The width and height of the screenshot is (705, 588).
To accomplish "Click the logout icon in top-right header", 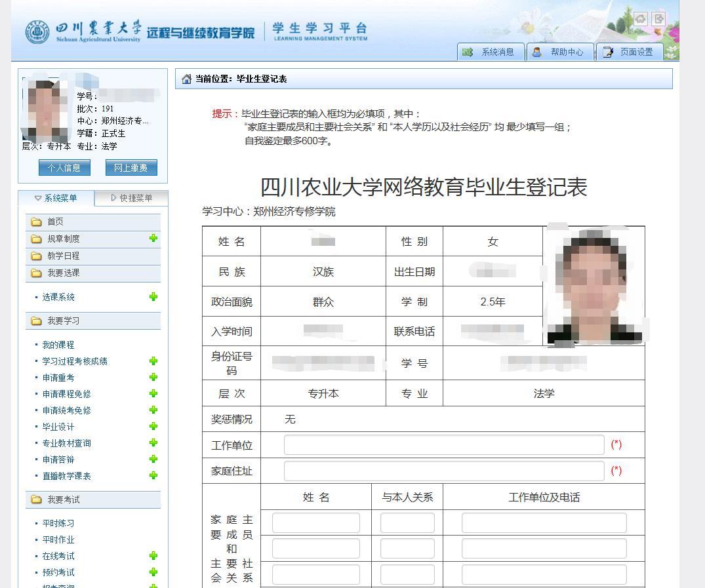I will [658, 19].
